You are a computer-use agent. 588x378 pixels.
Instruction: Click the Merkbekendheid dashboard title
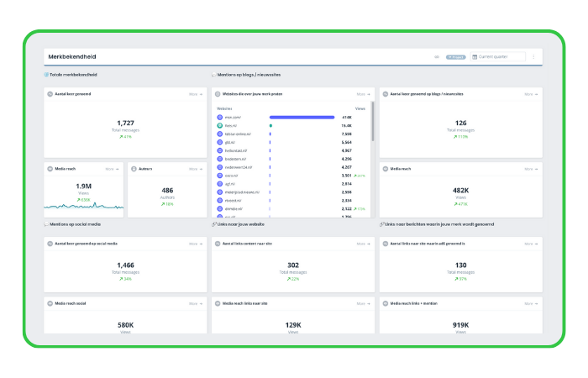(x=72, y=57)
